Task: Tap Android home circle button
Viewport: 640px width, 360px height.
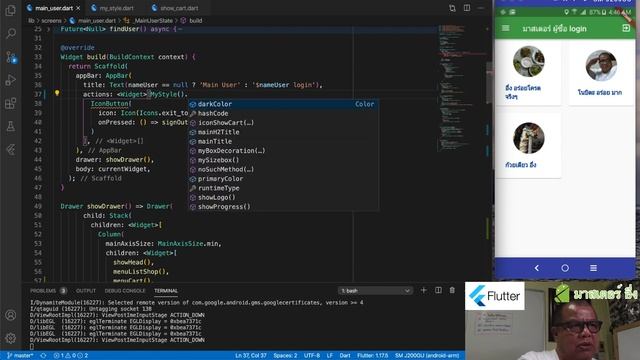Action: pyautogui.click(x=565, y=268)
